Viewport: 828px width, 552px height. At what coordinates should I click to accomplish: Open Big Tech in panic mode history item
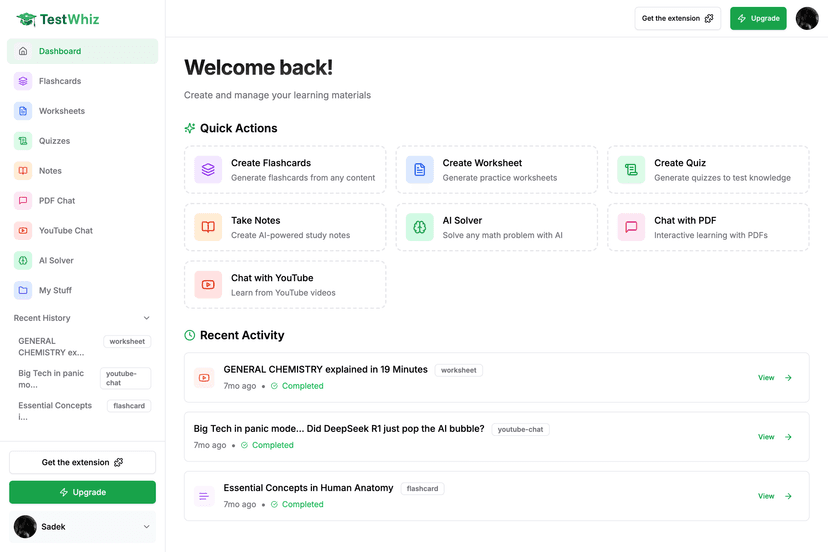55,378
